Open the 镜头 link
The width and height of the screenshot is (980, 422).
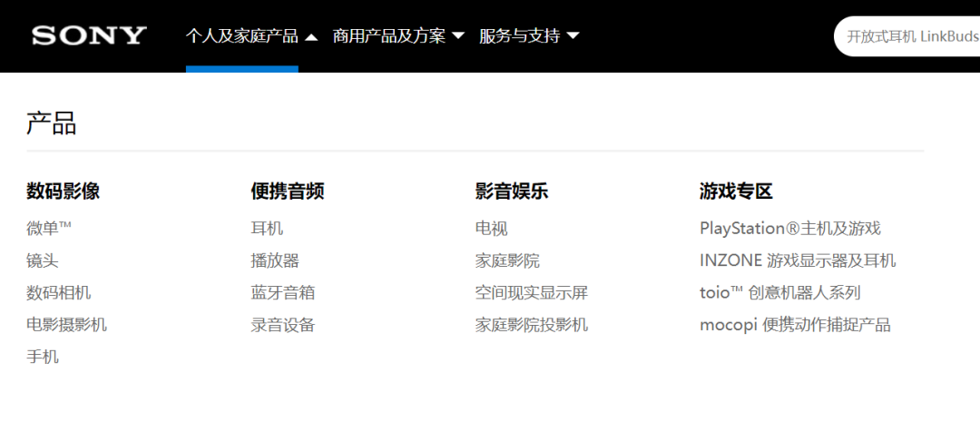pyautogui.click(x=43, y=260)
